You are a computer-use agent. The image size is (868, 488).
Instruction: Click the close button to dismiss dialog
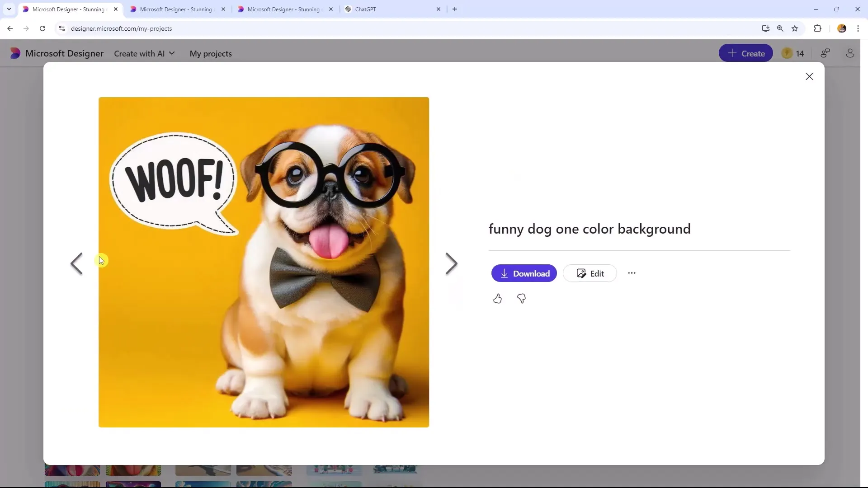click(x=809, y=76)
